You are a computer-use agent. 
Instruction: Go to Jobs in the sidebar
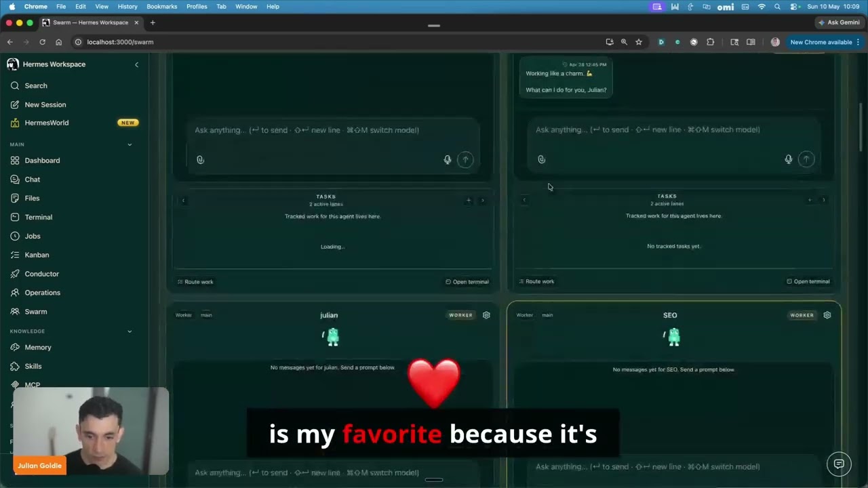click(33, 237)
